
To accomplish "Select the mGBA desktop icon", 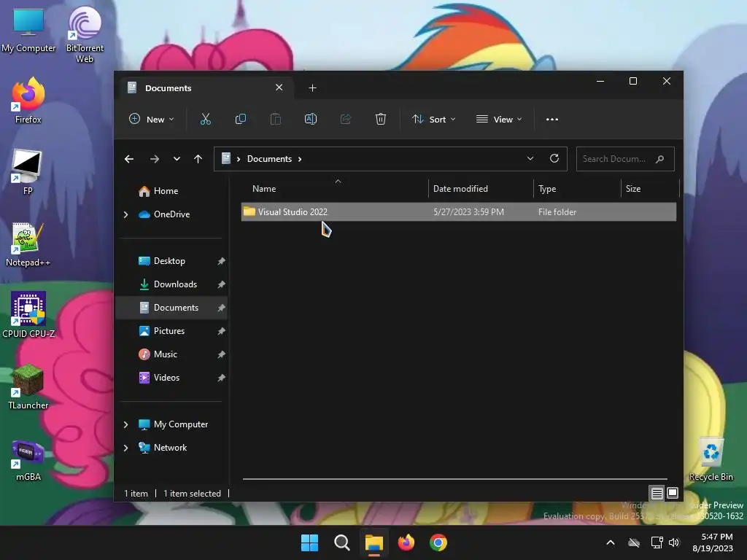I will (28, 459).
